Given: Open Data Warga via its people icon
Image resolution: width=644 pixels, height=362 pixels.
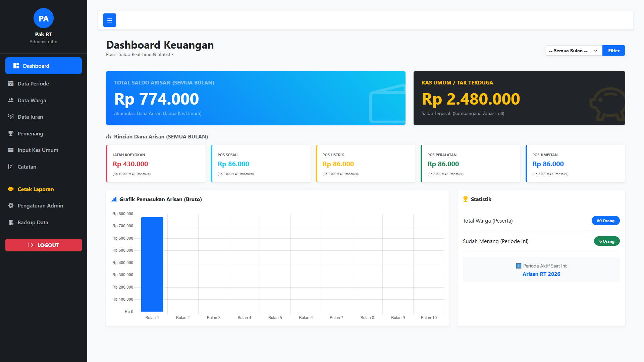Looking at the screenshot, I should coord(11,100).
